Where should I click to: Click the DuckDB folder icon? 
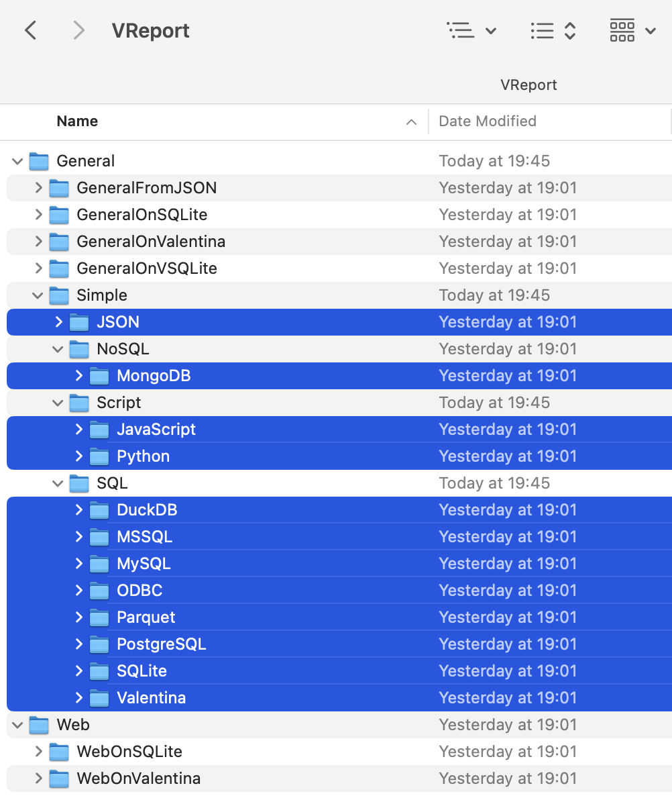point(99,510)
